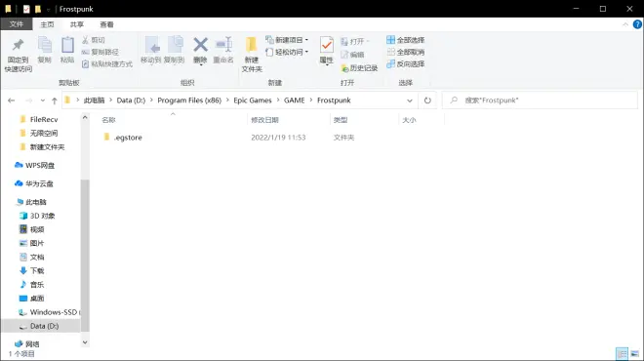Click Invert selection in ribbon
644x361 pixels.
(405, 63)
